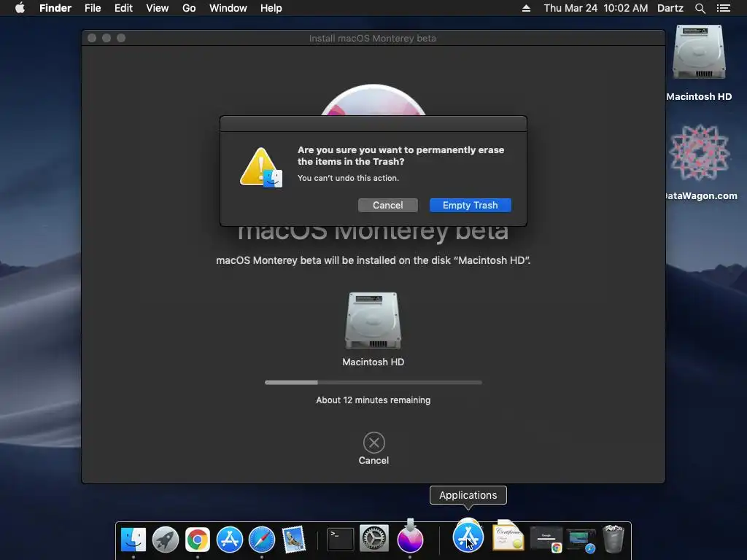Click the warning Finder alert icon
747x560 pixels.
[261, 167]
